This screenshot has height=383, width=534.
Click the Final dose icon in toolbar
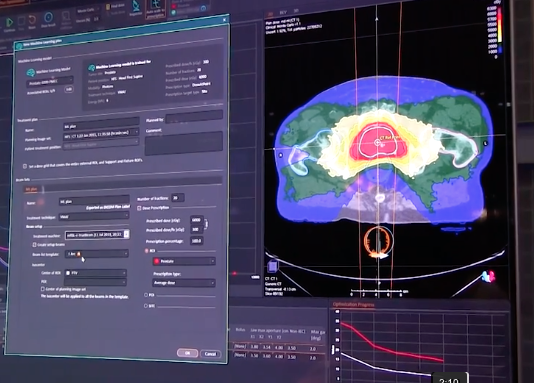[x=108, y=6]
